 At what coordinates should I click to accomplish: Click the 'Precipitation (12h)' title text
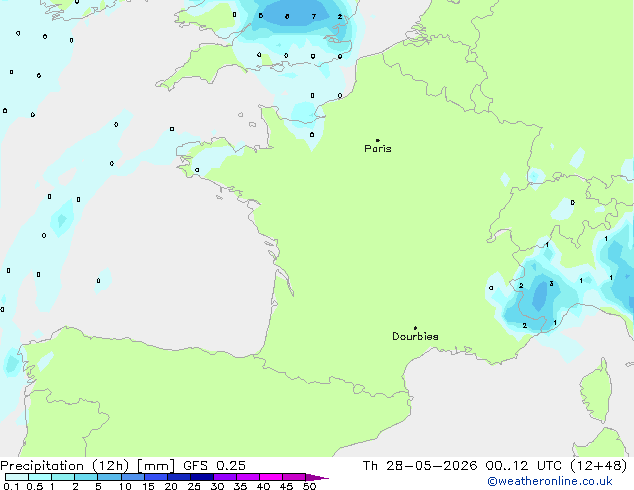coord(65,466)
